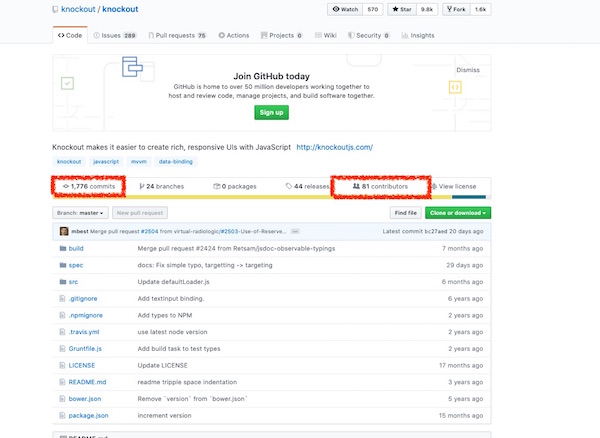Screen dimensions: 600x438
Task: Click the LICENSE file icon
Action: click(x=62, y=365)
